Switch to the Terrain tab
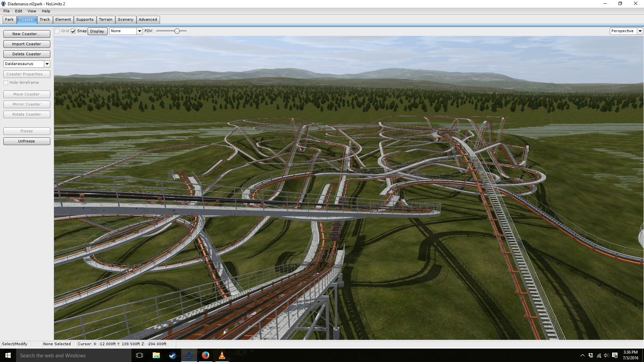 pyautogui.click(x=105, y=20)
